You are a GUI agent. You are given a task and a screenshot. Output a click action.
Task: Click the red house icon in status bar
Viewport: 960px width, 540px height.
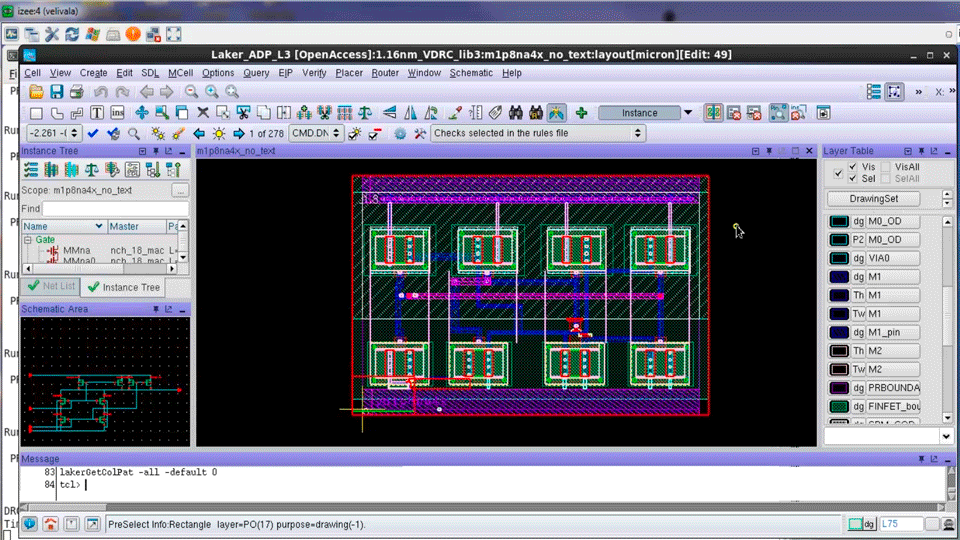(x=50, y=524)
